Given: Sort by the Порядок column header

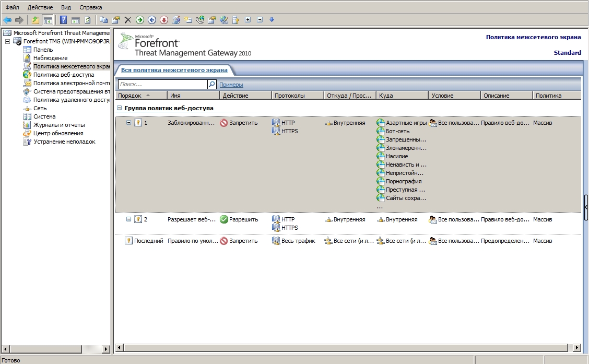Looking at the screenshot, I should pos(141,96).
